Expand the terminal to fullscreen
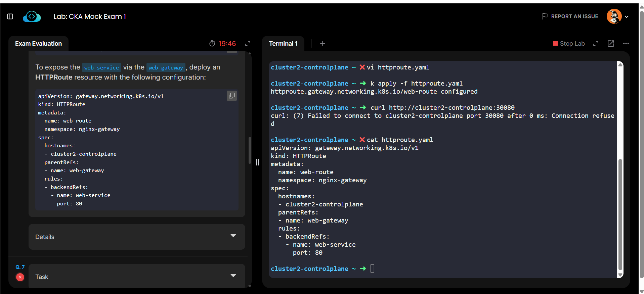 [596, 44]
